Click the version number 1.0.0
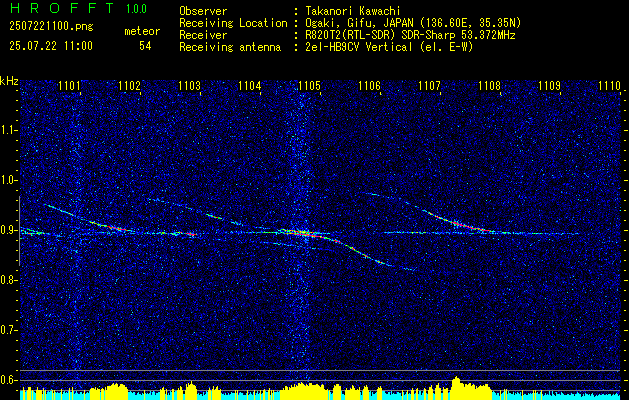The width and height of the screenshot is (629, 400). (x=136, y=9)
